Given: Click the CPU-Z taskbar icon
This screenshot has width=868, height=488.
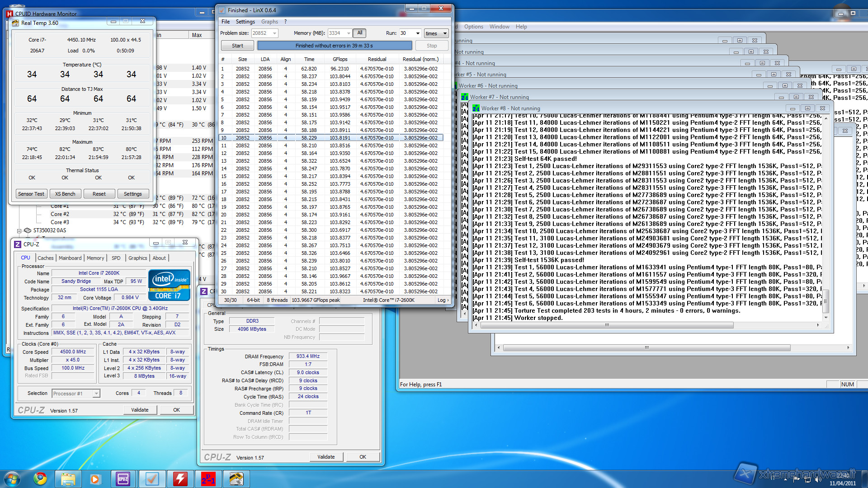Looking at the screenshot, I should (123, 479).
